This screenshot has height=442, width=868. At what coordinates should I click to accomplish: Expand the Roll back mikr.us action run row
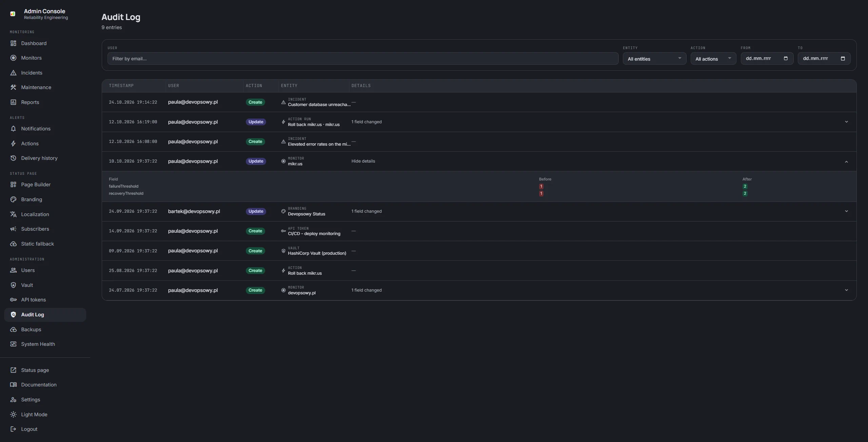click(846, 122)
